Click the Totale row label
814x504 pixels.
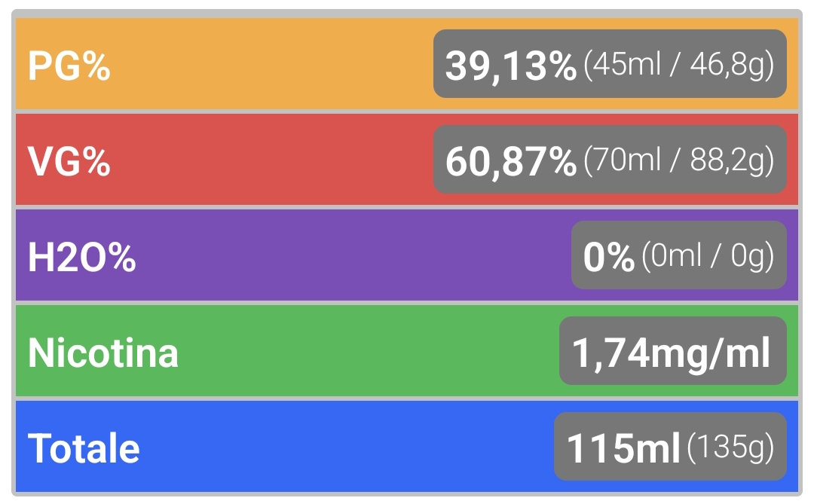click(84, 448)
